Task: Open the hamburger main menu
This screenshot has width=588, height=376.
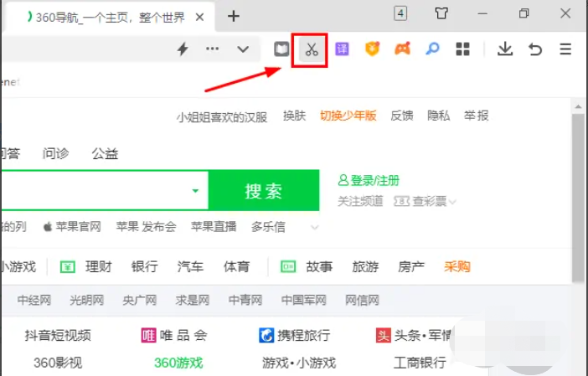Action: pos(565,49)
